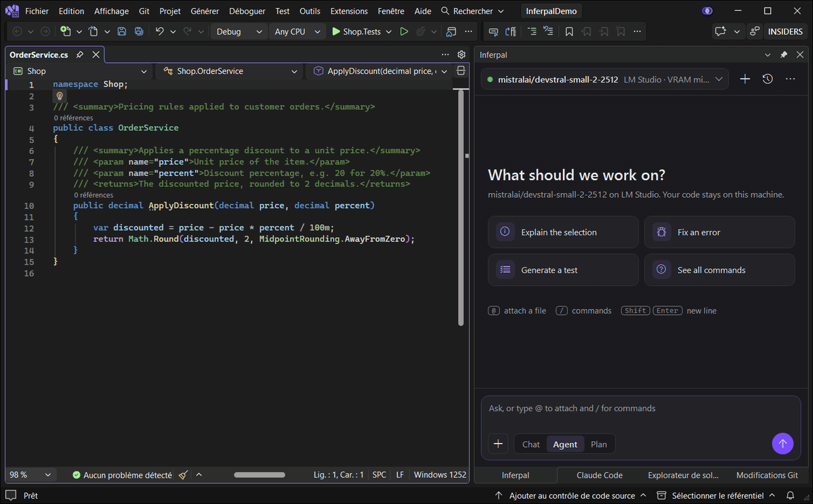Click the code cleanup broom icon
The width and height of the screenshot is (813, 504).
(x=184, y=475)
